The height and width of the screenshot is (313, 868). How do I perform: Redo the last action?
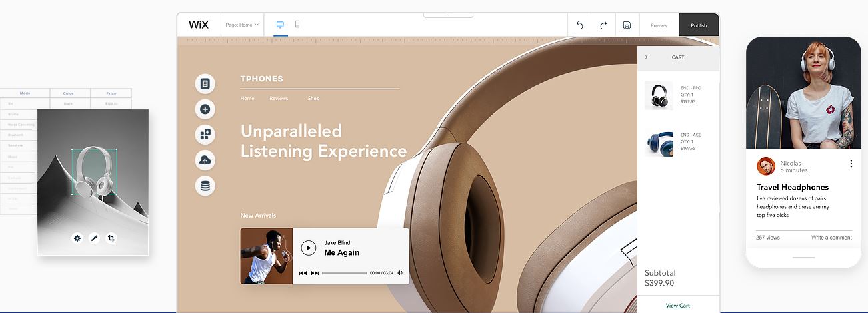click(603, 25)
